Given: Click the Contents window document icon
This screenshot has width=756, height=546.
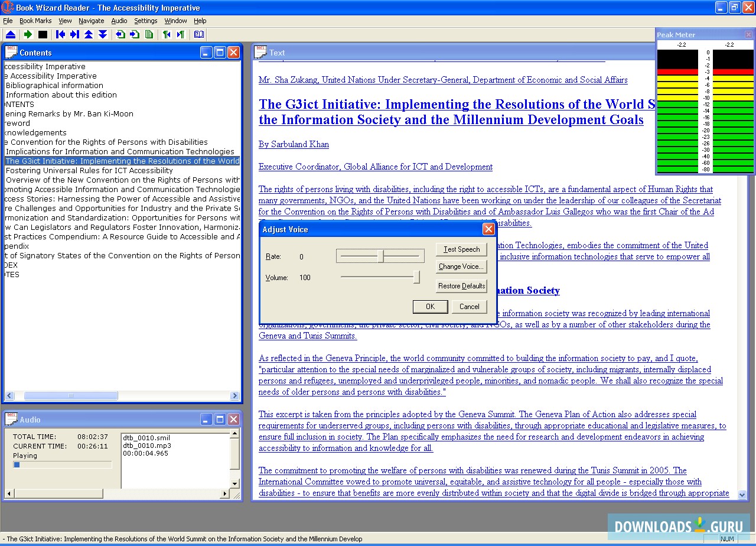Looking at the screenshot, I should point(11,53).
